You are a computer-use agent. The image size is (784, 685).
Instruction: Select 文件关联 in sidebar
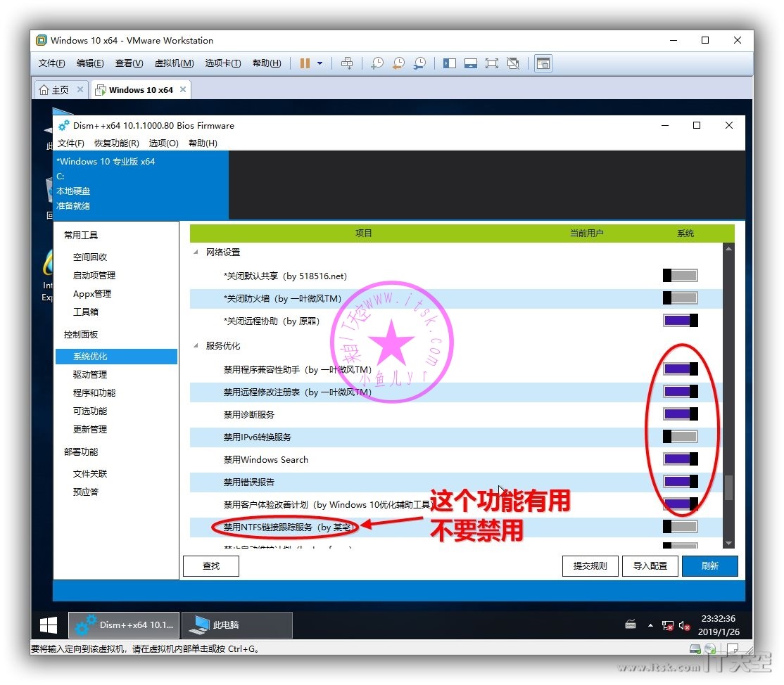90,473
